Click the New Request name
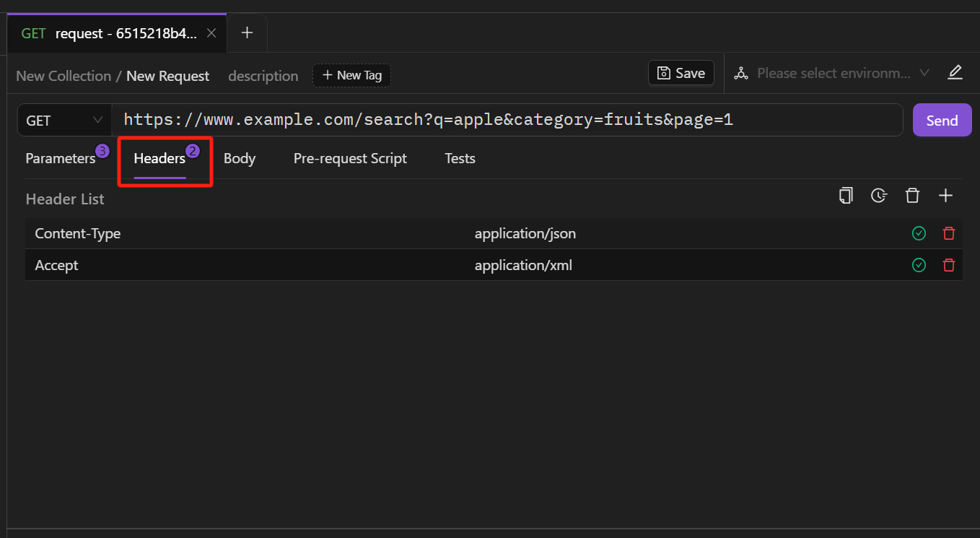This screenshot has height=538, width=980. (168, 76)
